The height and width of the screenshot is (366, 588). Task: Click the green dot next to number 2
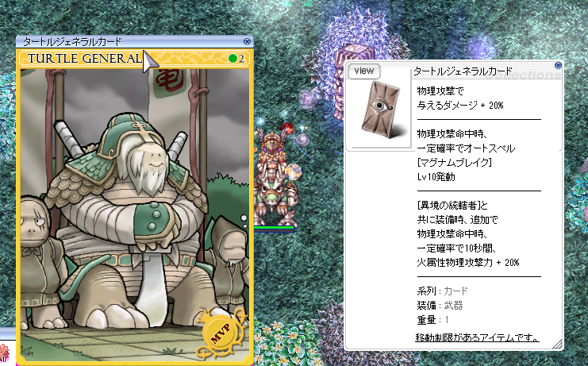(233, 59)
